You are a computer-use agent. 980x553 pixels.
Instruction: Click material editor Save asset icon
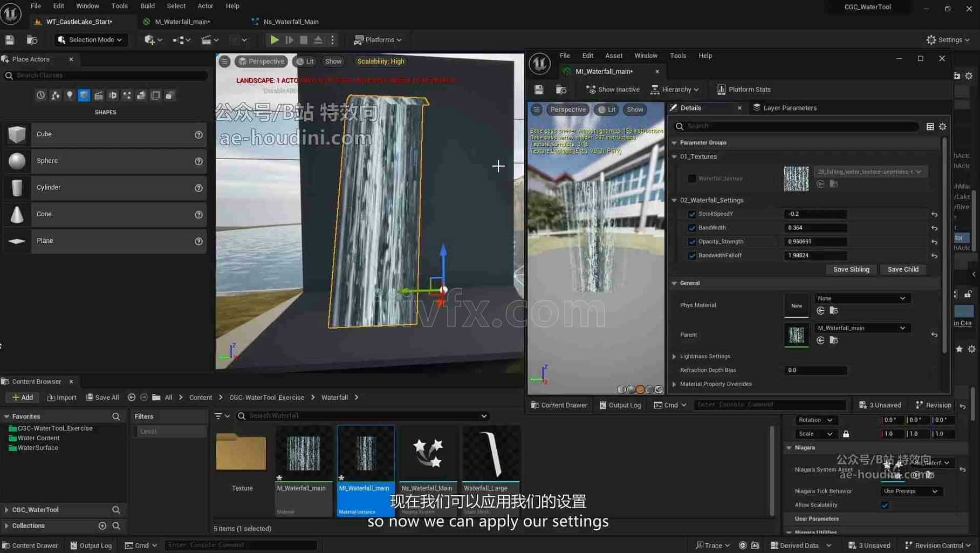pyautogui.click(x=538, y=90)
